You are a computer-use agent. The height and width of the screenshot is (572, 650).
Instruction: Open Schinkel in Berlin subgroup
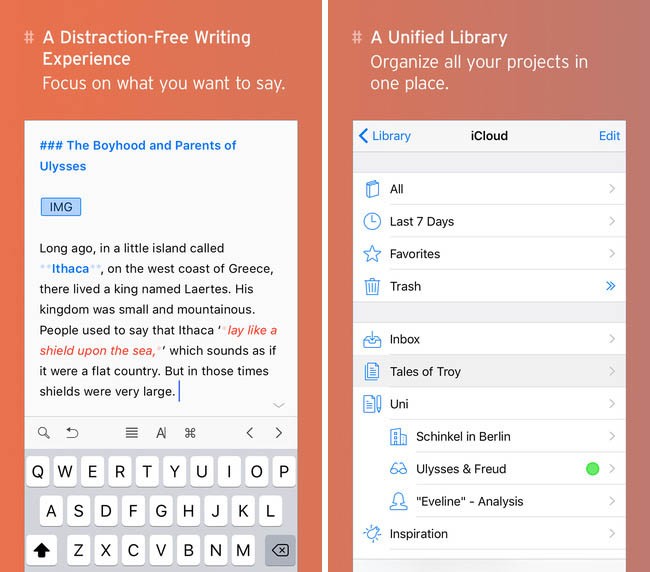pos(489,436)
